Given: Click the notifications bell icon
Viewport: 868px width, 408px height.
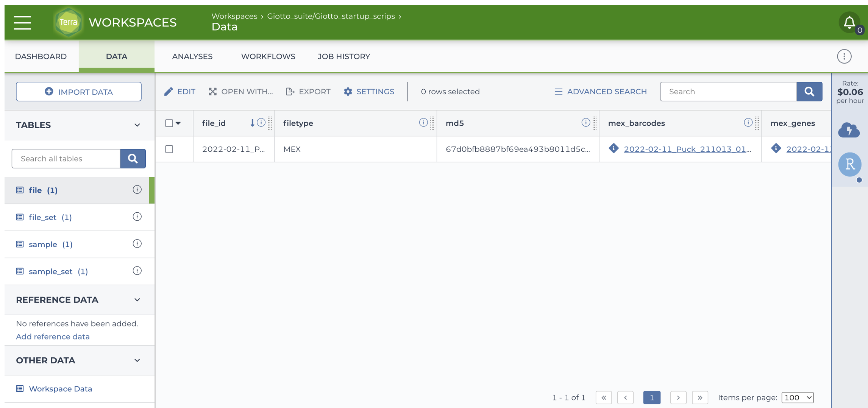Looking at the screenshot, I should click(x=849, y=23).
